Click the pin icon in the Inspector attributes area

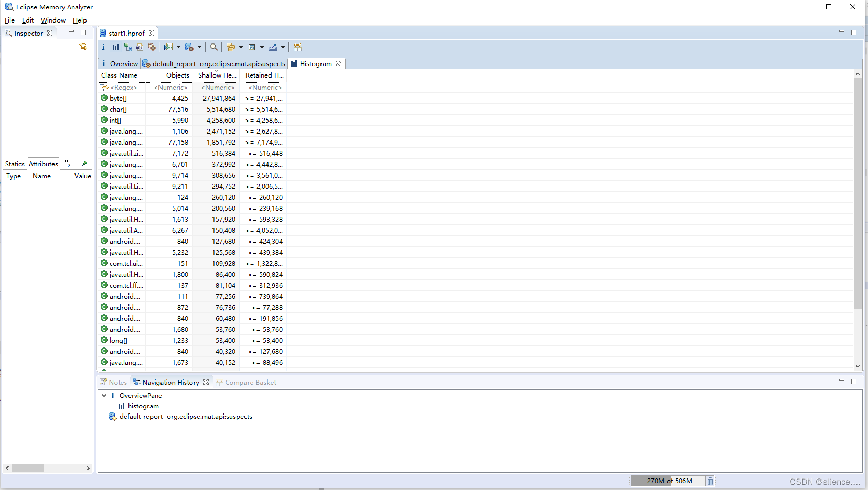pos(84,164)
